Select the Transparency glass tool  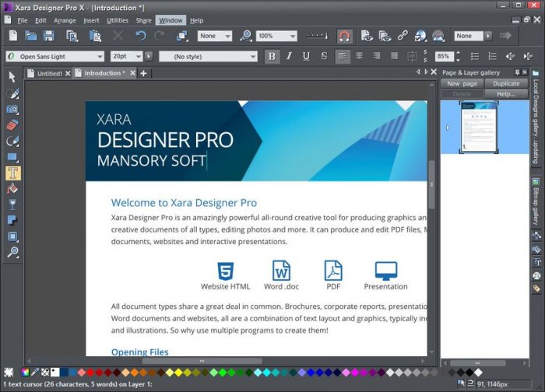(12, 205)
